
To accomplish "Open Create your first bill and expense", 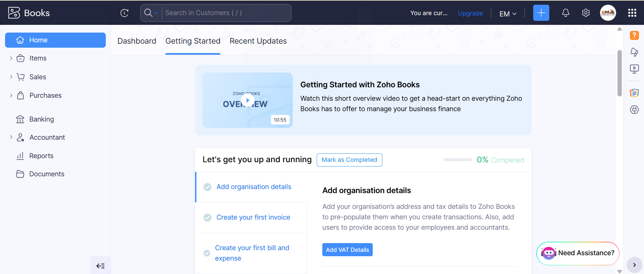I will 252,253.
